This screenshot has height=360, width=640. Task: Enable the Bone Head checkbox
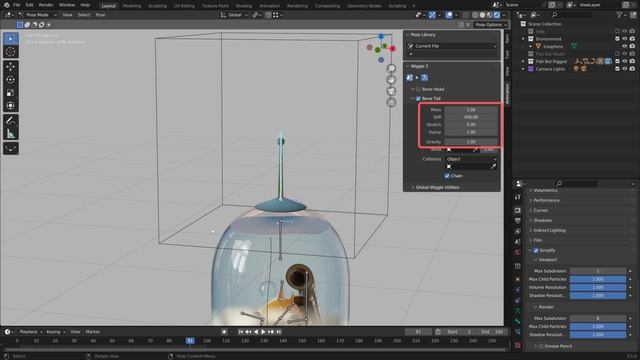pos(418,89)
